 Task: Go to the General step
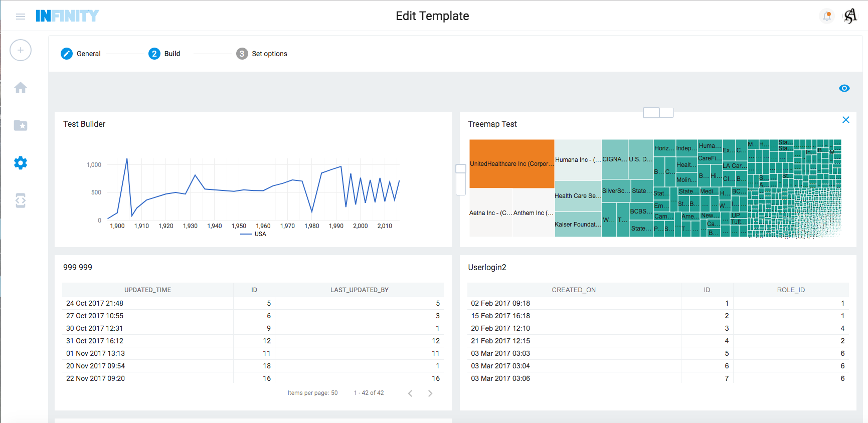coord(81,54)
